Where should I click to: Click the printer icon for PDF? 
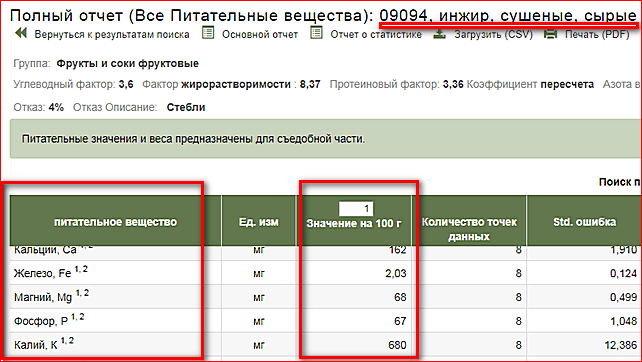point(550,34)
